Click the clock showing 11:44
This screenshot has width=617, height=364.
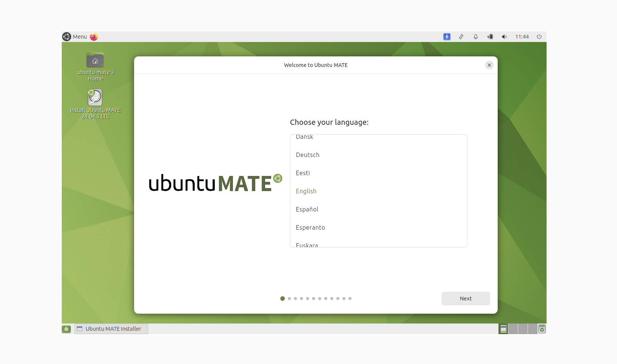[522, 37]
